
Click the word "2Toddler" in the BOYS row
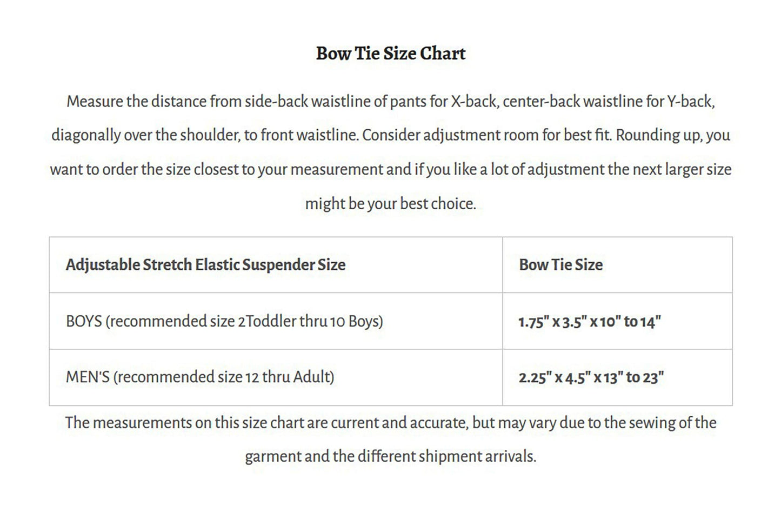pyautogui.click(x=267, y=321)
